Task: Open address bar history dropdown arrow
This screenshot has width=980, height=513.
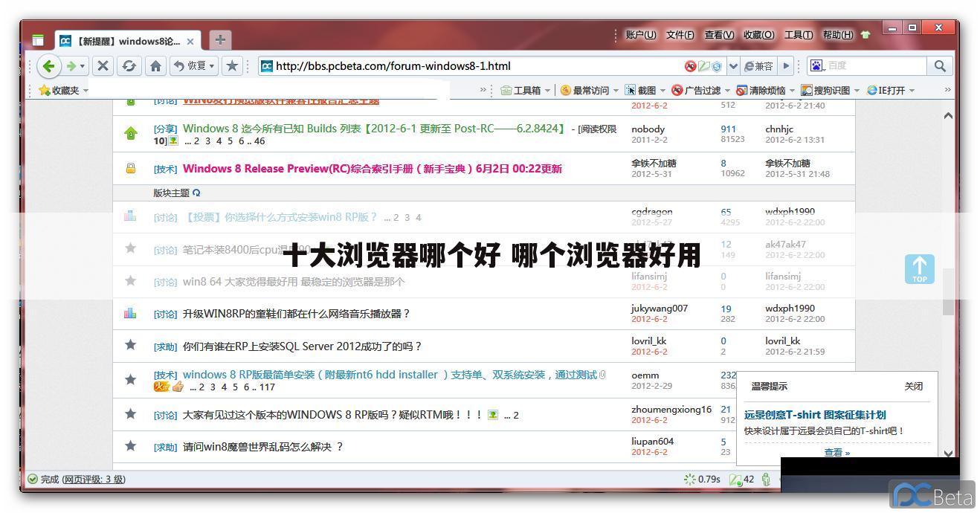Action: click(x=733, y=66)
